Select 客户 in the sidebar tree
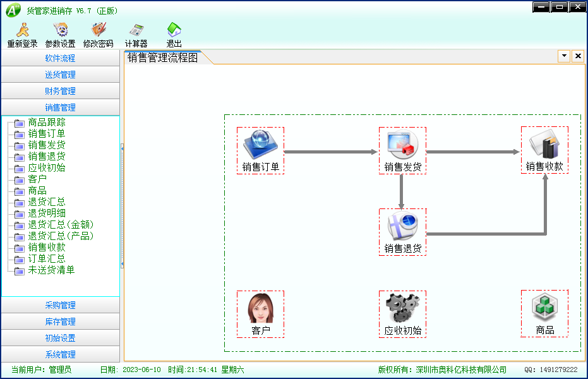 [x=37, y=179]
